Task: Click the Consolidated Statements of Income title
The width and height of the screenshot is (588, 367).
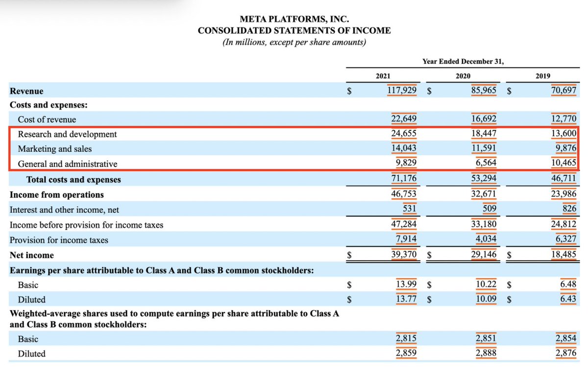Action: pyautogui.click(x=294, y=30)
